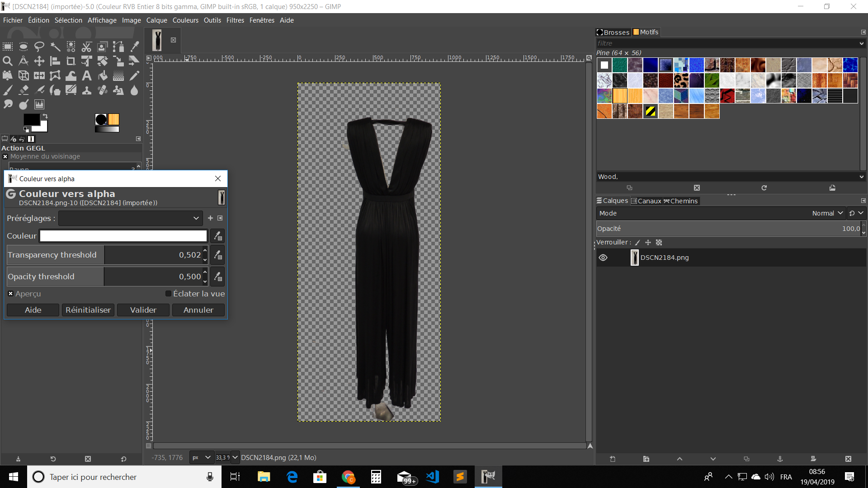Screen dimensions: 868x488
Task: Click the white Couleur color swatch
Action: tap(123, 236)
